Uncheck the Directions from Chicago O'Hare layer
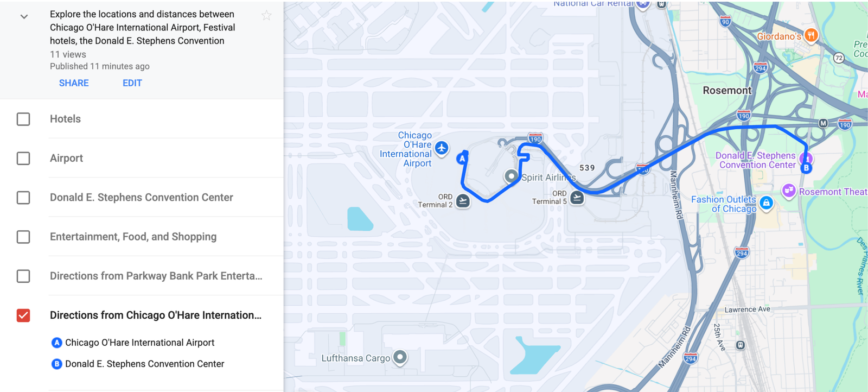This screenshot has width=868, height=392. [x=23, y=315]
